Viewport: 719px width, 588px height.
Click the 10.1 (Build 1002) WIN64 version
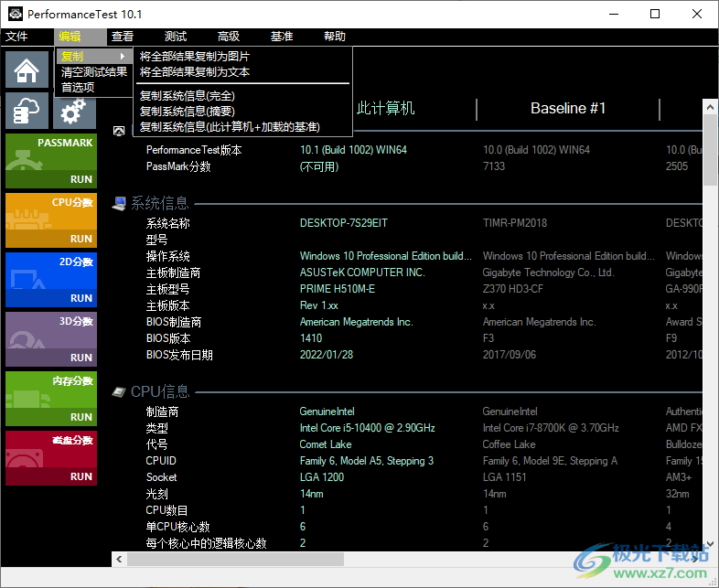tap(353, 150)
